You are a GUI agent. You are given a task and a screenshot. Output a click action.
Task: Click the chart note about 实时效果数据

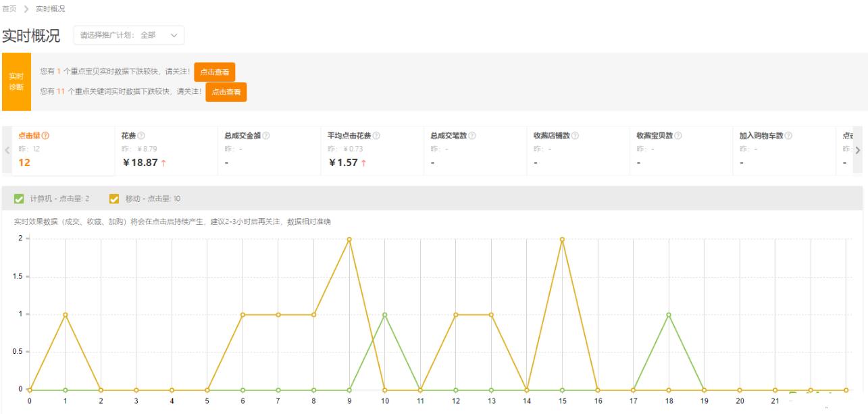[x=172, y=222]
